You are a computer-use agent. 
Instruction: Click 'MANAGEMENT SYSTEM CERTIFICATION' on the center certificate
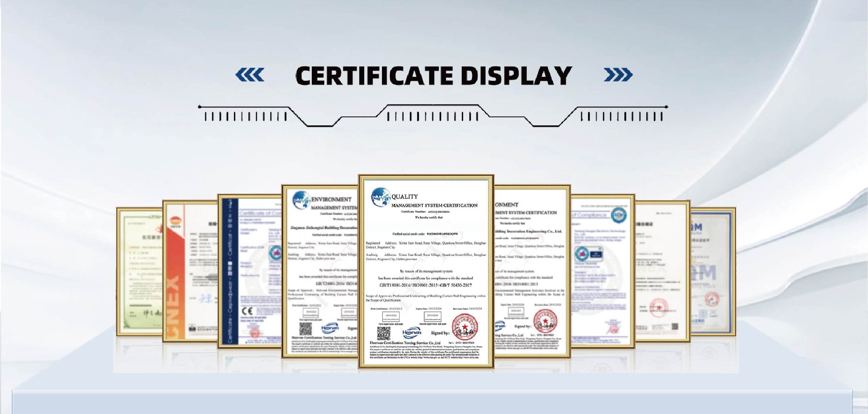coord(434,205)
